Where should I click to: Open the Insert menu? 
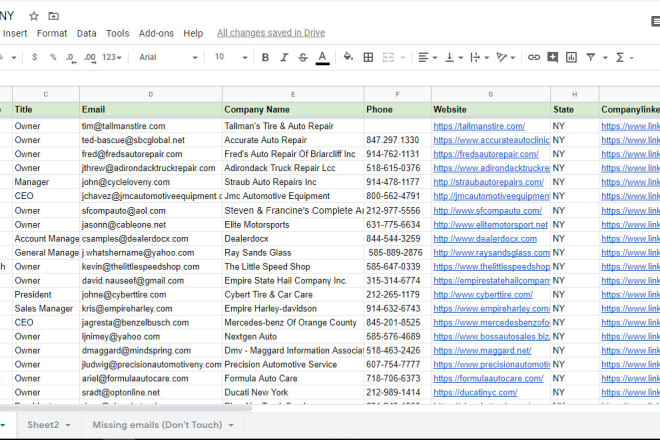[x=15, y=33]
